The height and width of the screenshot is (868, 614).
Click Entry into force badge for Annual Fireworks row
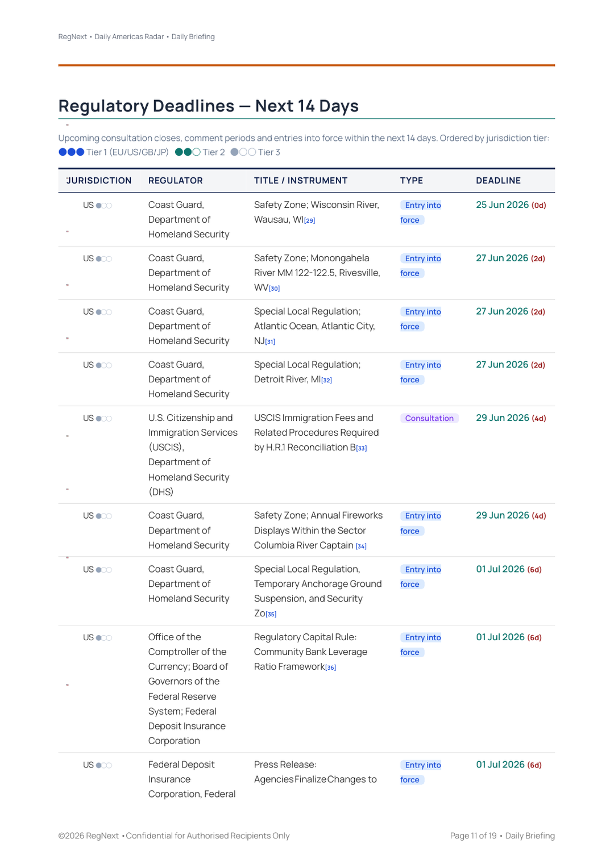tap(422, 523)
